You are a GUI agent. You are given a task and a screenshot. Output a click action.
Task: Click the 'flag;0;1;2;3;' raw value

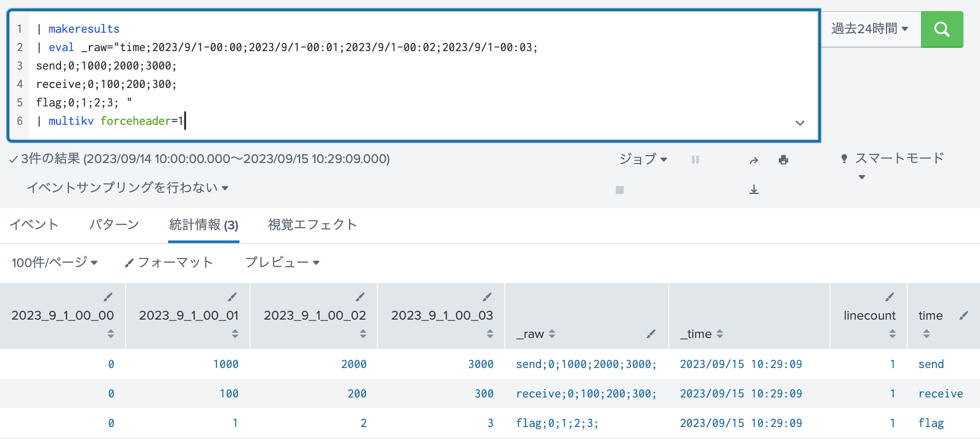(557, 423)
